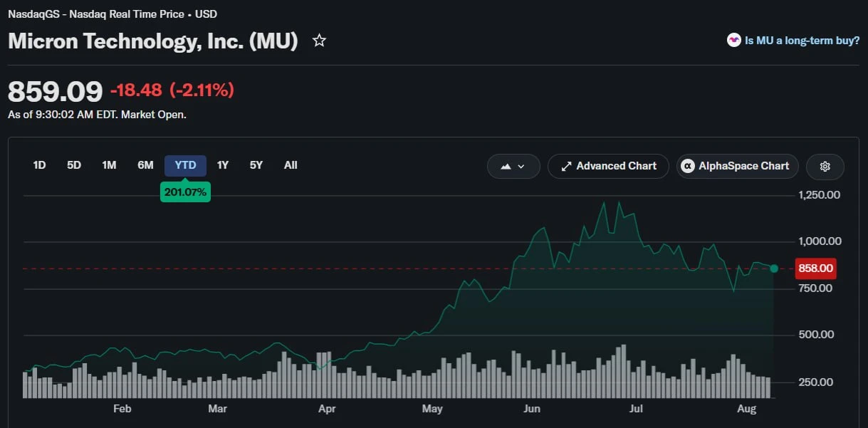Screen dimensions: 868x428
Task: Click the 500.00 axis label
Action: pos(816,335)
